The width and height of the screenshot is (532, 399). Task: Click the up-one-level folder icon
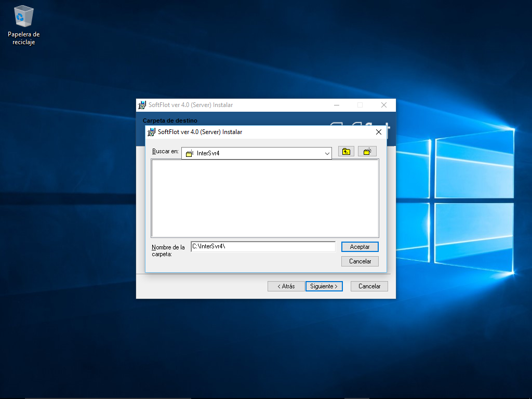pos(346,152)
